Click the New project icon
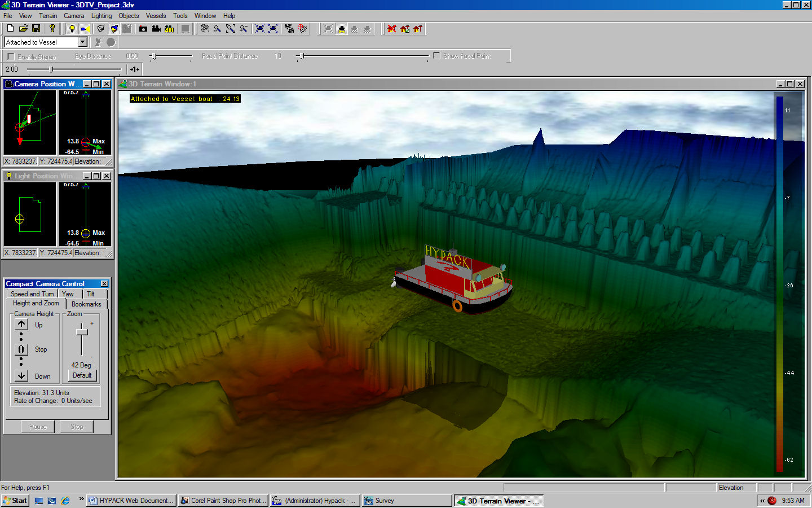 coord(10,28)
